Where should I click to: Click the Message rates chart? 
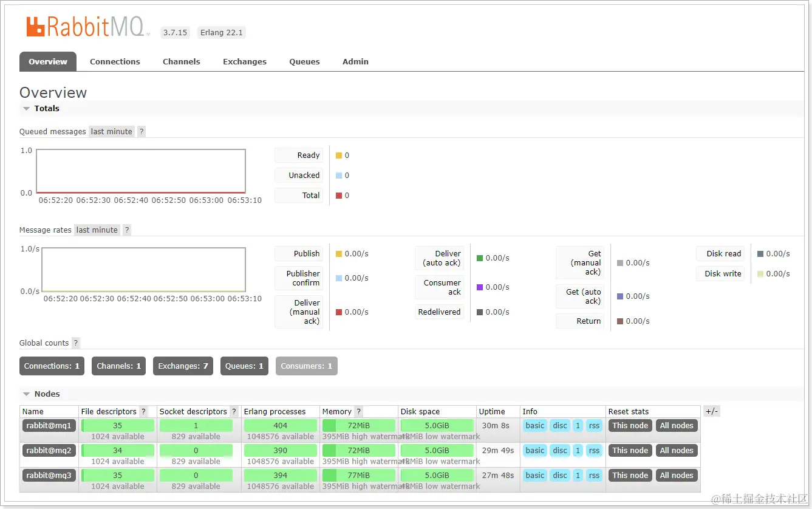[x=143, y=270]
